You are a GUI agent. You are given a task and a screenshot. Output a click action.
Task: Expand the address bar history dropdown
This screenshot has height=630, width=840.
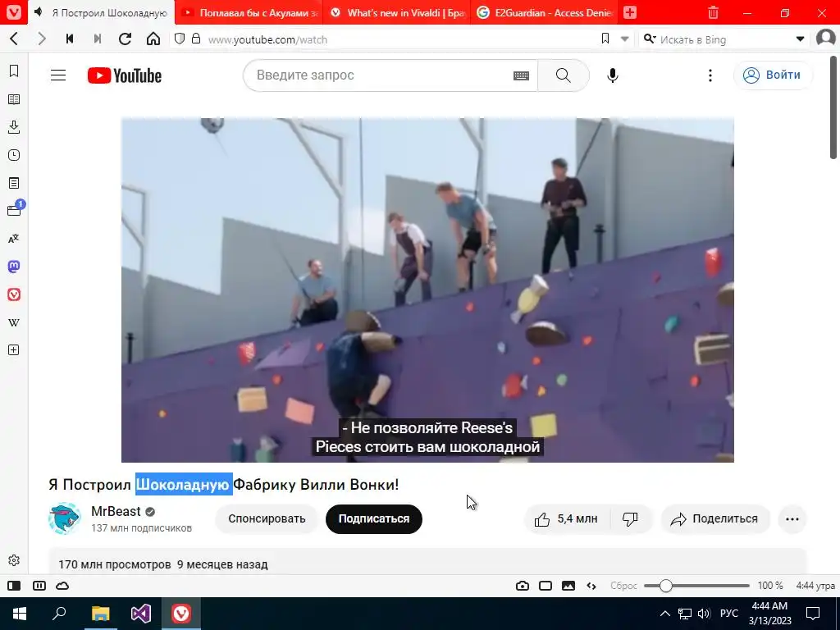(624, 39)
